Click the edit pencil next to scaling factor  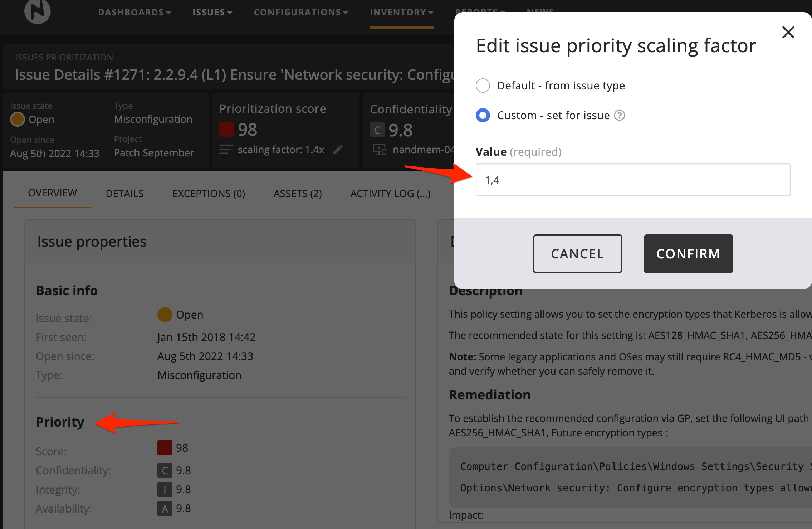(x=338, y=149)
